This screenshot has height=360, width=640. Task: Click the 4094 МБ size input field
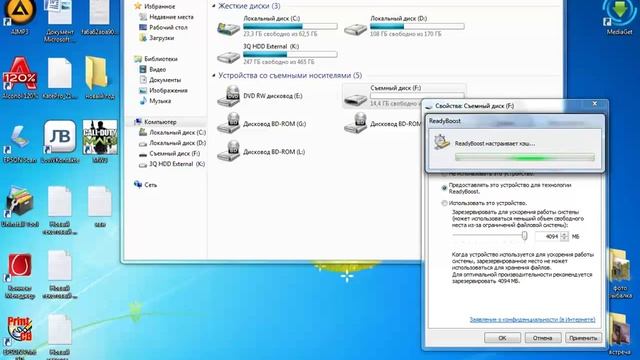(547, 236)
